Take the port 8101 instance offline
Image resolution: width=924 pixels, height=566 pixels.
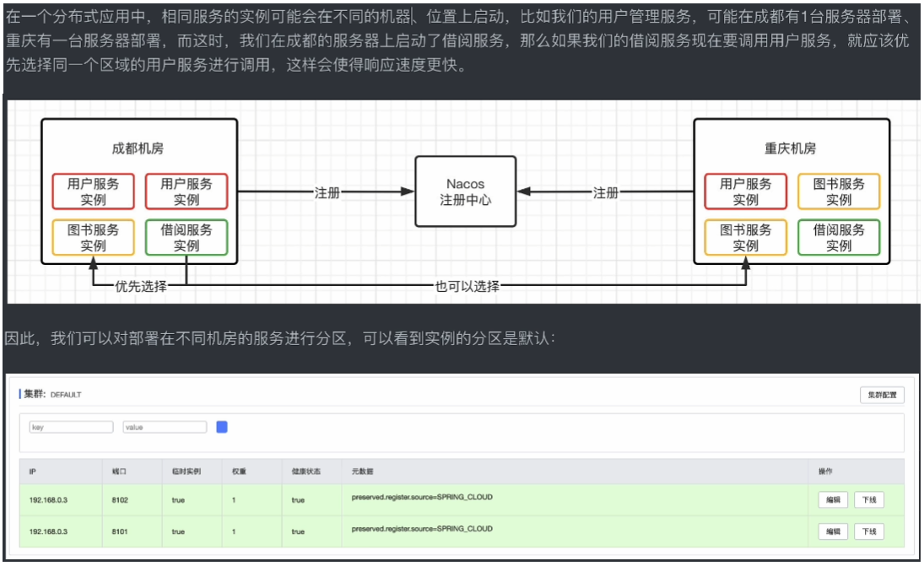(x=869, y=531)
